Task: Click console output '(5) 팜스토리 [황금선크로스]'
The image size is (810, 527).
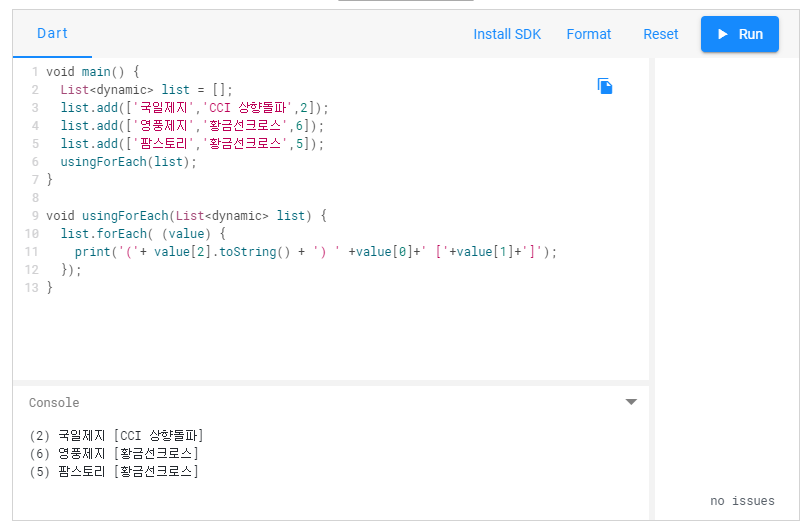Action: pyautogui.click(x=114, y=471)
